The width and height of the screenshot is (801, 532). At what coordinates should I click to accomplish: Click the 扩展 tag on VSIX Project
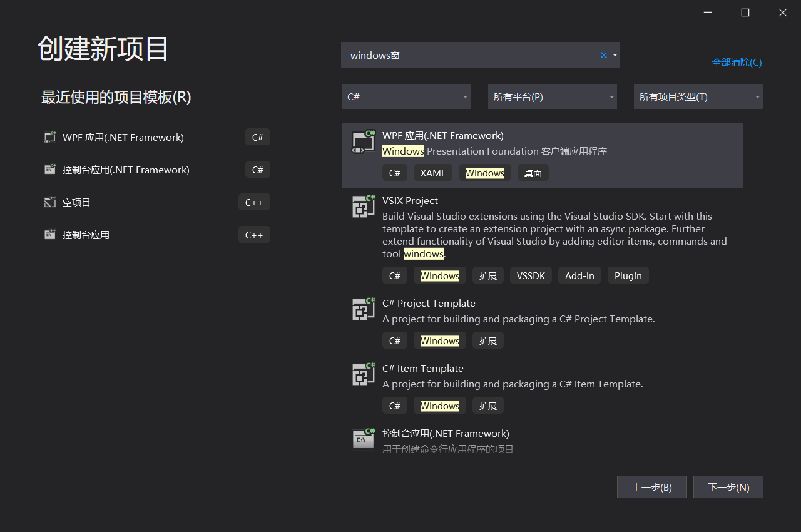488,275
